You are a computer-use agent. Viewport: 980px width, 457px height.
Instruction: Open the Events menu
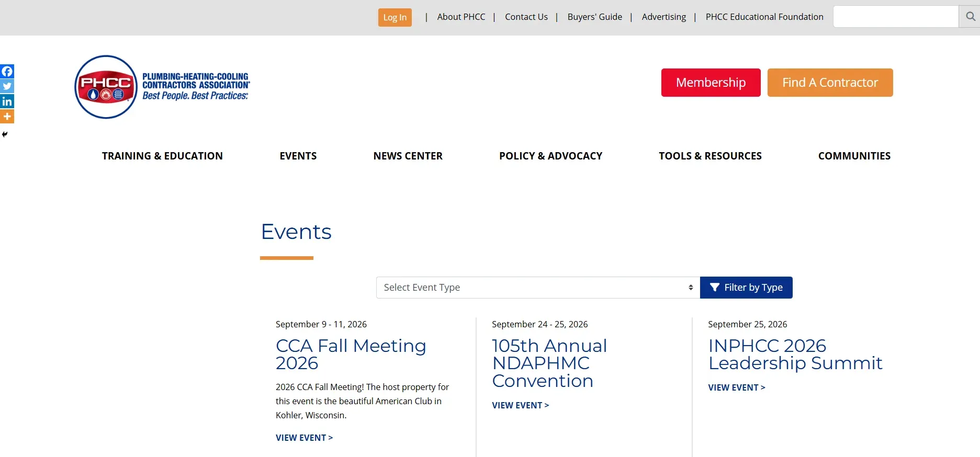coord(298,156)
